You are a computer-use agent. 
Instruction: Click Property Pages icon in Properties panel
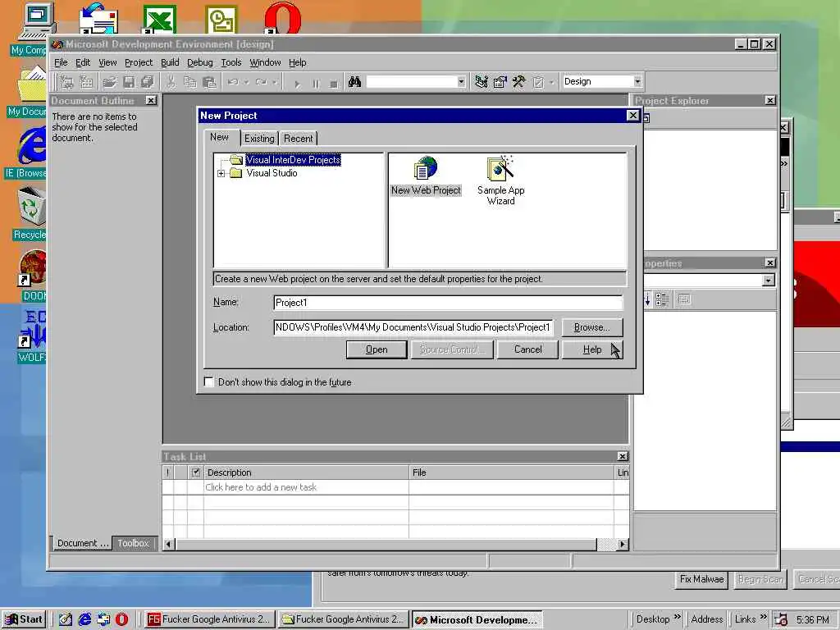click(684, 299)
